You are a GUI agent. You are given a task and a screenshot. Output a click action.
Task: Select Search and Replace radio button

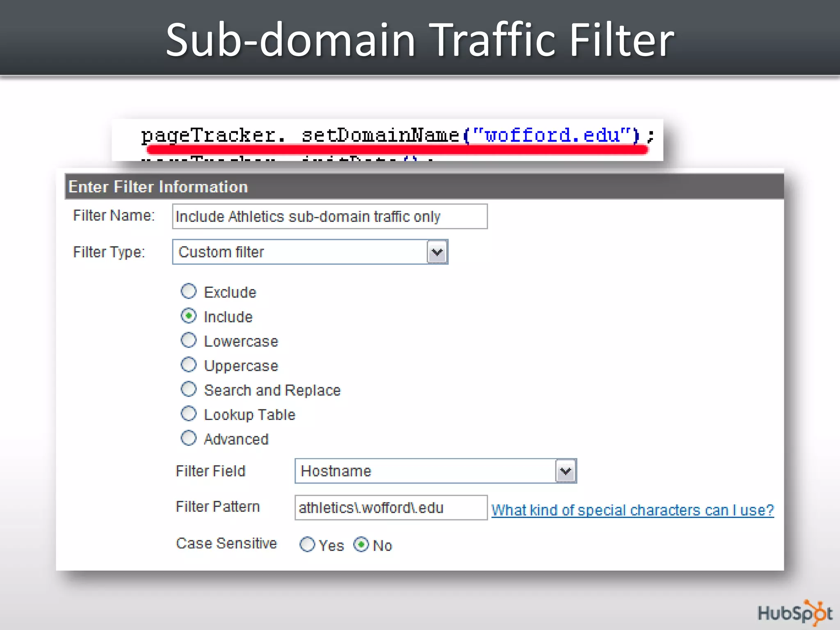point(189,389)
